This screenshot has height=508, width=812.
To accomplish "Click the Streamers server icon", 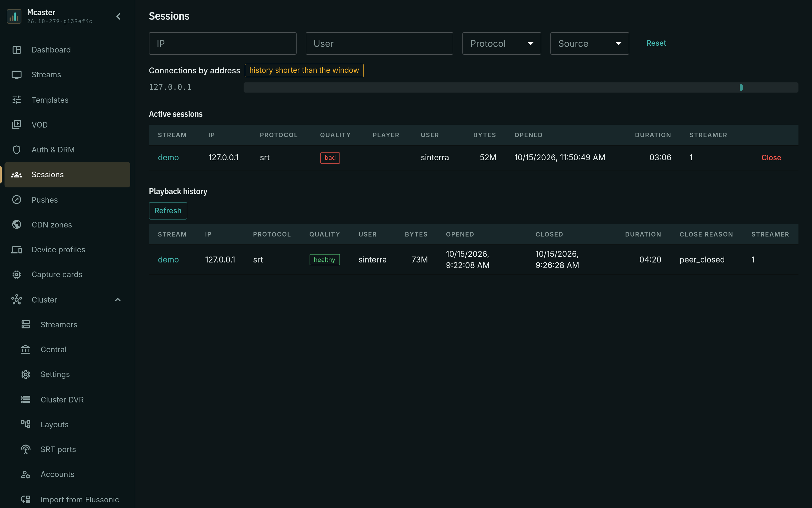I will pos(25,324).
